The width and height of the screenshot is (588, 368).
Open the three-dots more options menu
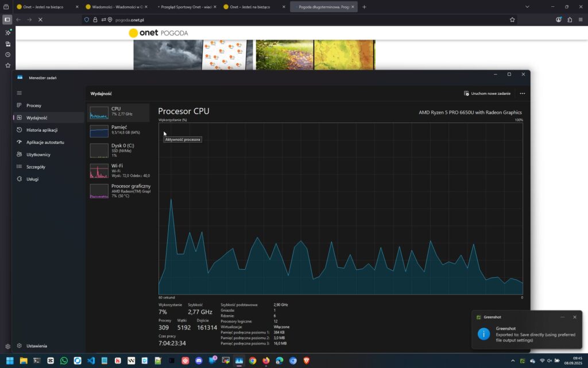(x=522, y=93)
